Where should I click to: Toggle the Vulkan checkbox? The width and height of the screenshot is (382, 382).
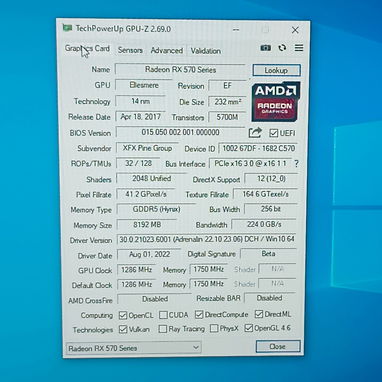(x=123, y=329)
